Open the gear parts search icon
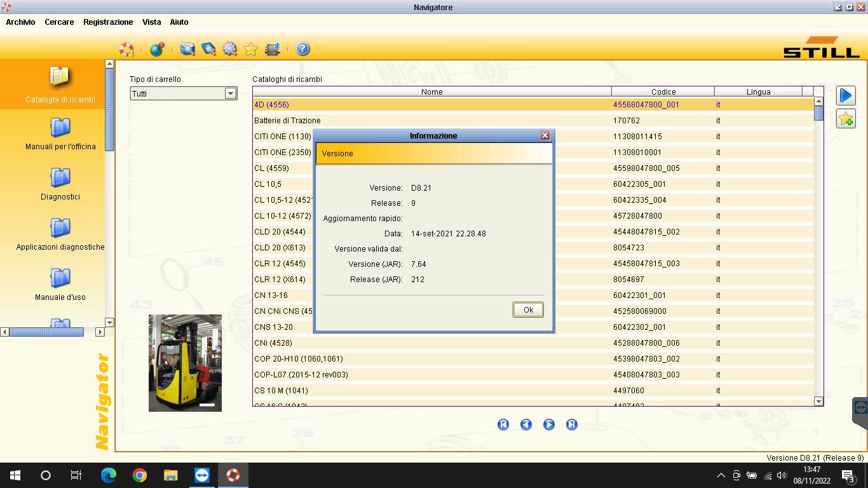 point(229,49)
